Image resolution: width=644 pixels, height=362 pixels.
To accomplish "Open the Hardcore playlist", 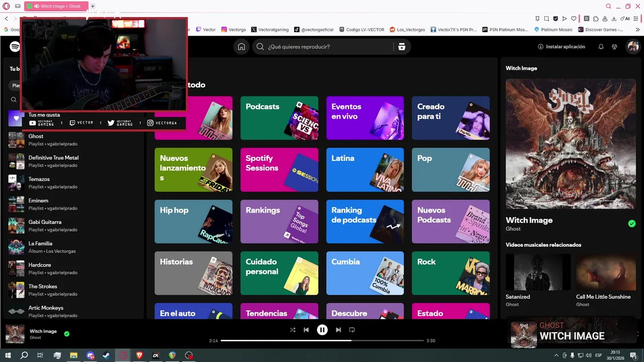I will pos(73,268).
